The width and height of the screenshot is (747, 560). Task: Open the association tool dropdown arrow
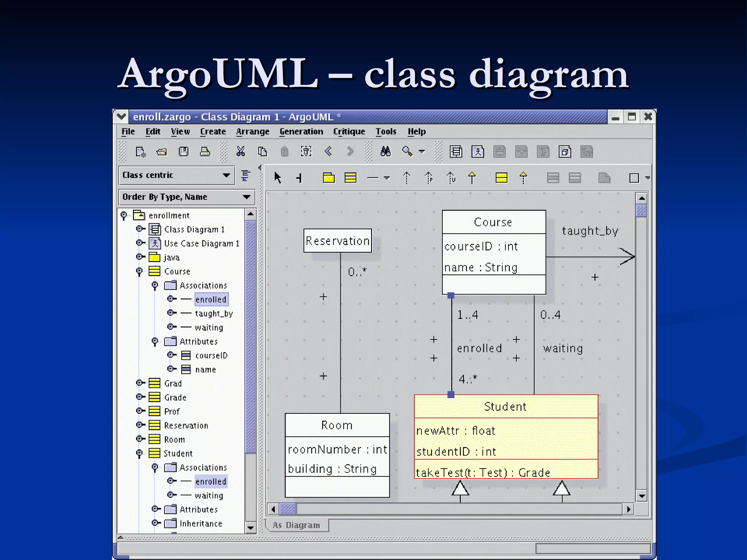tap(387, 178)
